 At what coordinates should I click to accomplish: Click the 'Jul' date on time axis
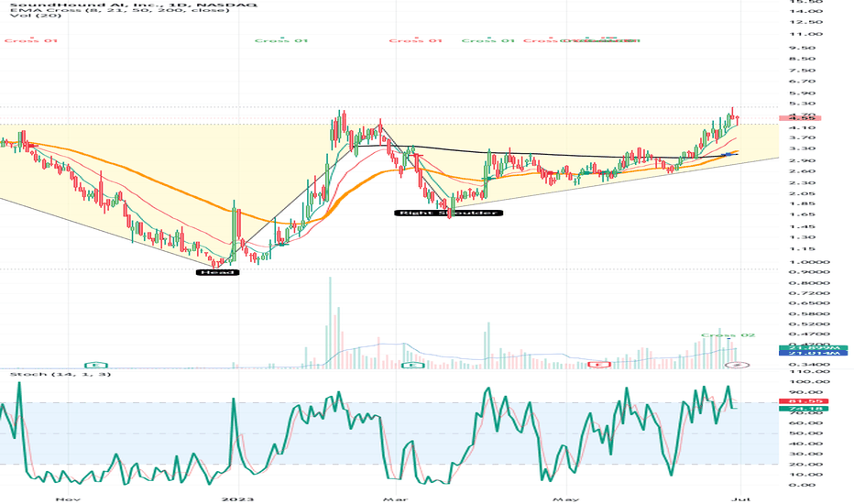click(x=741, y=499)
